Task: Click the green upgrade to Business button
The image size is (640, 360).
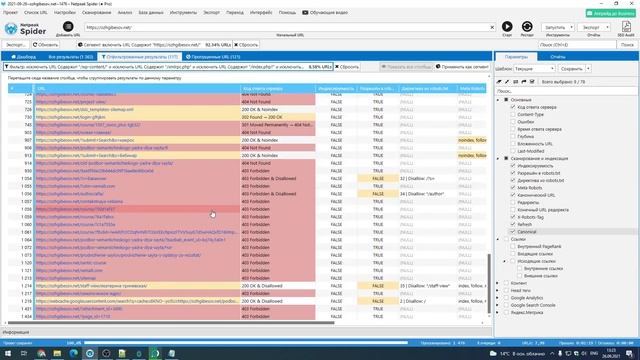Action: coord(611,13)
